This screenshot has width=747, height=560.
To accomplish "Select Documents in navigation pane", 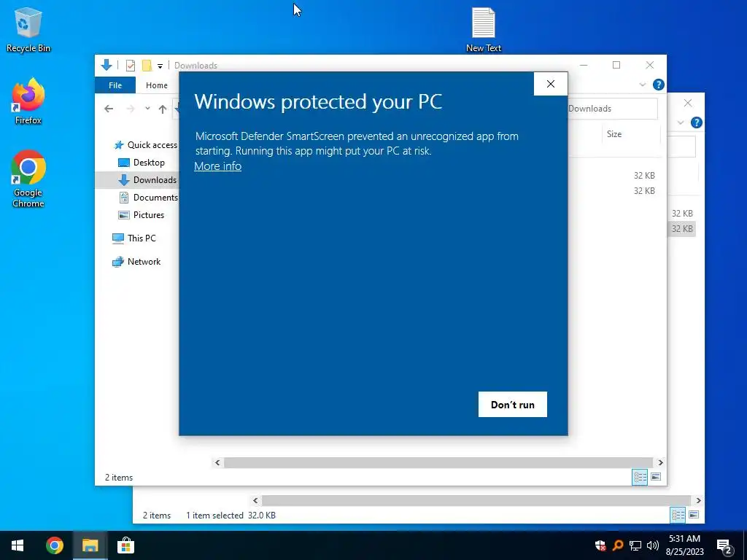I will (147, 197).
